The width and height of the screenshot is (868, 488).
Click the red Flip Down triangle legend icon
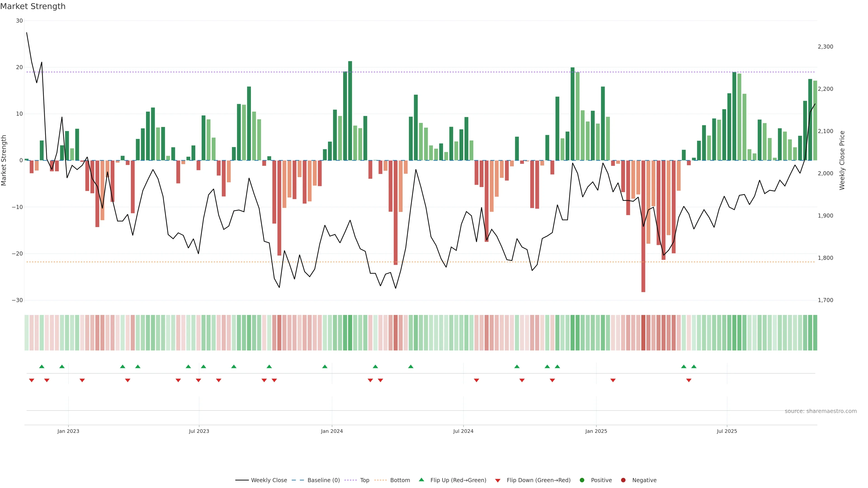(x=498, y=480)
